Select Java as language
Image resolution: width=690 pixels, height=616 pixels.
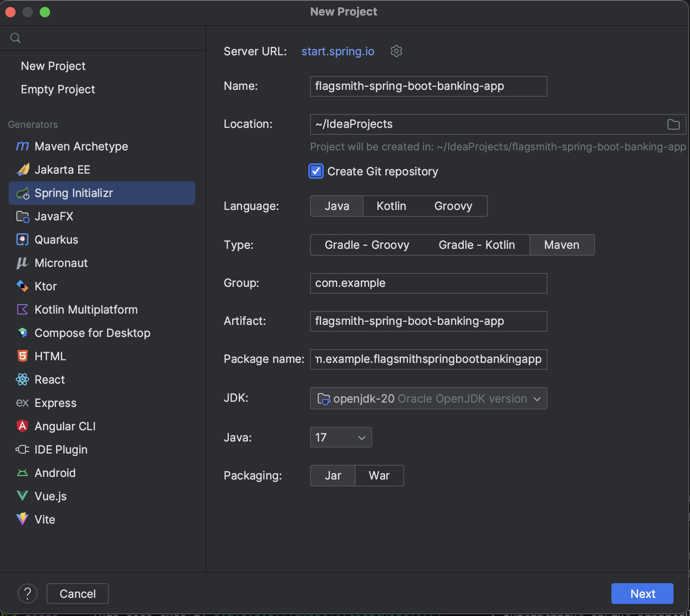point(337,206)
